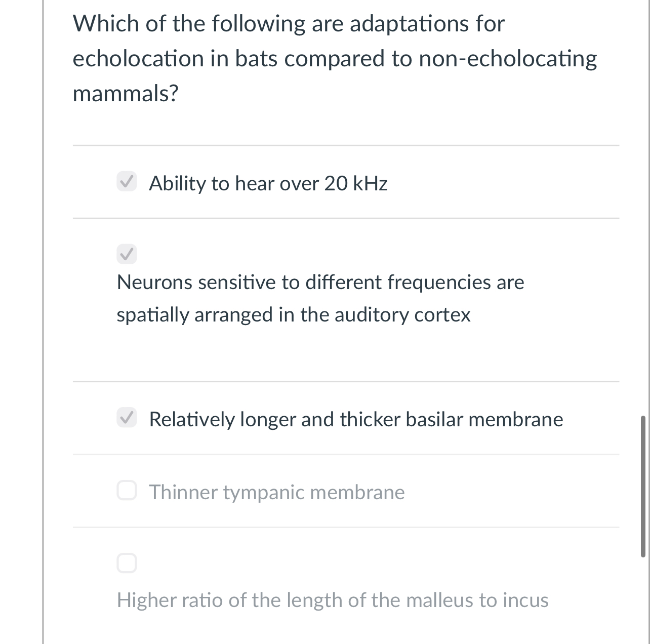Uncheck the 'Neurons sensitive to different frequencies' answer
The height and width of the screenshot is (644, 650).
tap(127, 254)
